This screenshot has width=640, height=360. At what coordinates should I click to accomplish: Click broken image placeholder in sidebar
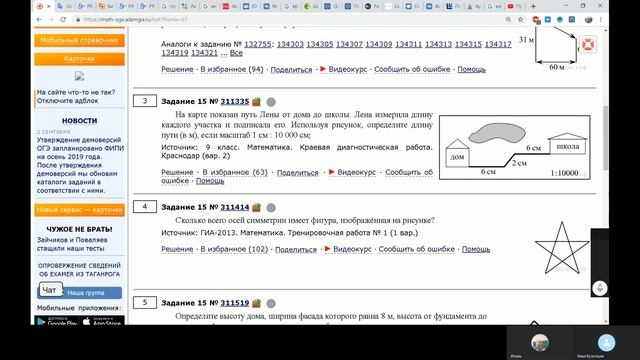[x=79, y=76]
